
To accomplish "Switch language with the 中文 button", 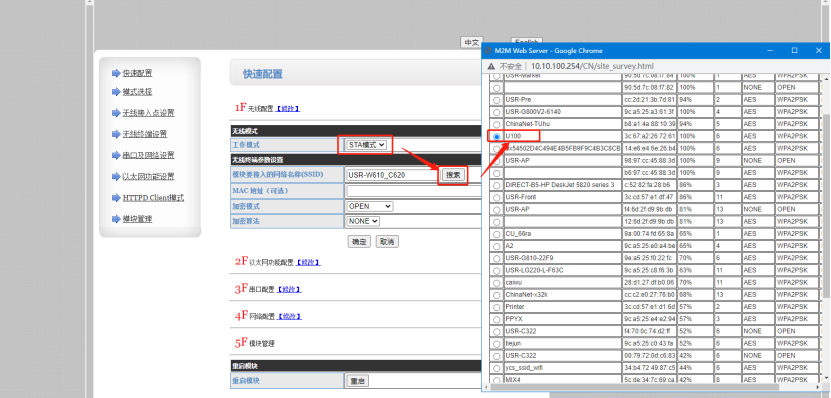I will [472, 42].
